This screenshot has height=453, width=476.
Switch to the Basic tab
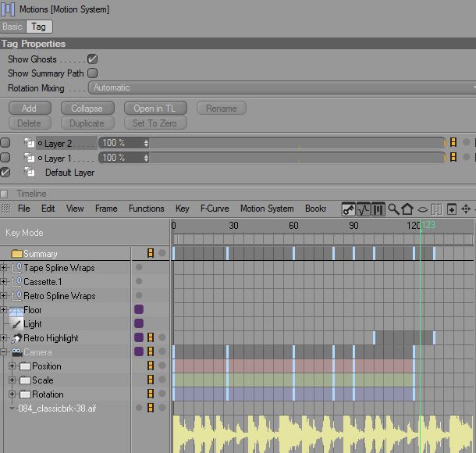12,27
